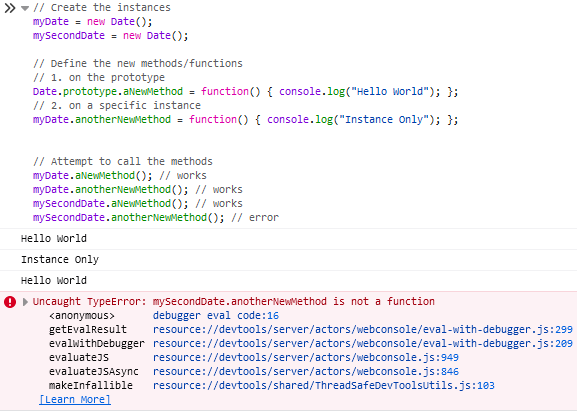Image resolution: width=577 pixels, height=414 pixels.
Task: Click the // Define the new methods/functions comment
Action: point(138,63)
